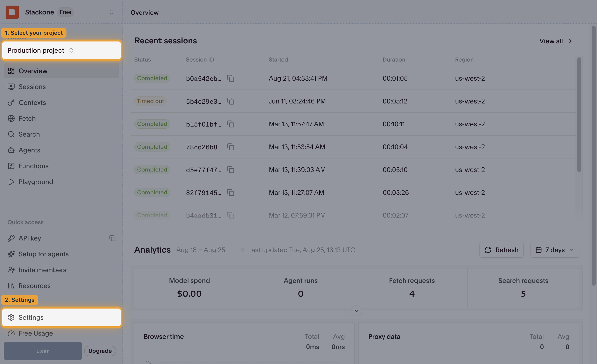Screen dimensions: 597x364
Task: Open Setup for agents
Action: click(x=62, y=254)
